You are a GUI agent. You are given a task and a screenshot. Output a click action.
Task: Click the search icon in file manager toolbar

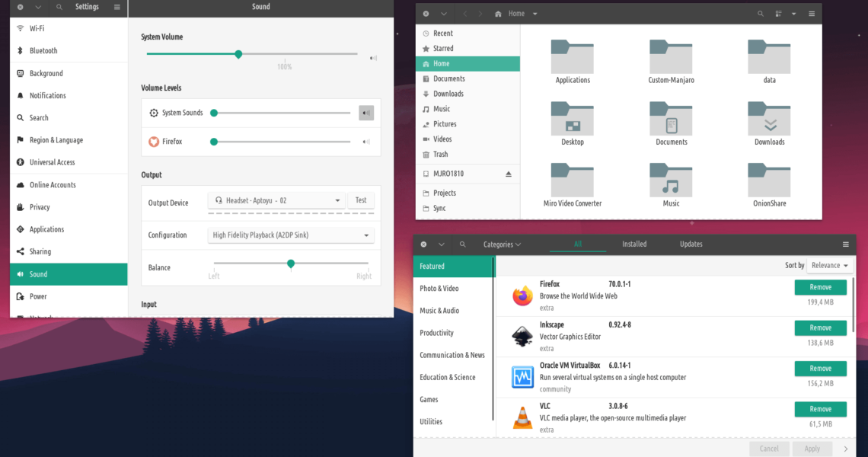coord(761,14)
